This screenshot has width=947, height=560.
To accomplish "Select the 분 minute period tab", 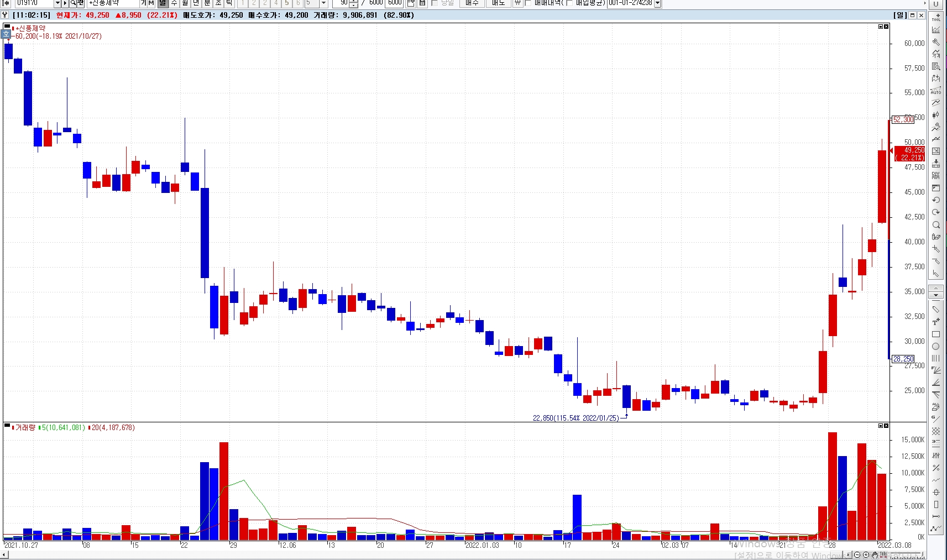I will tap(207, 3).
